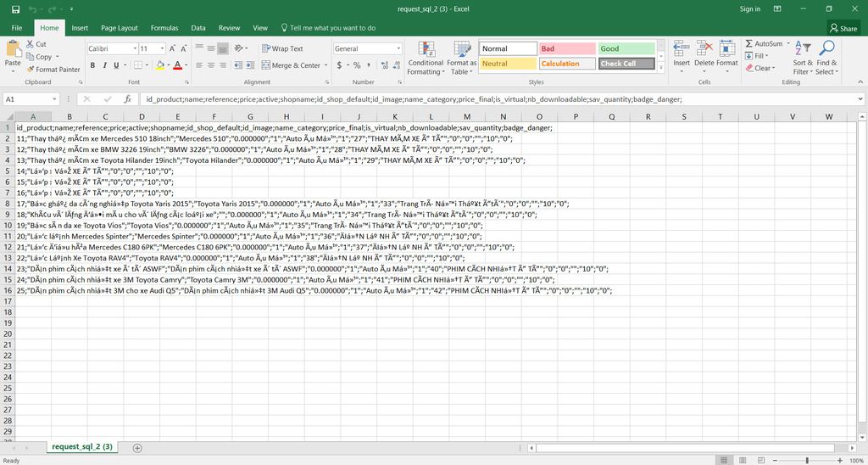The width and height of the screenshot is (868, 465).
Task: Add a new sheet with plus icon
Action: pyautogui.click(x=138, y=447)
